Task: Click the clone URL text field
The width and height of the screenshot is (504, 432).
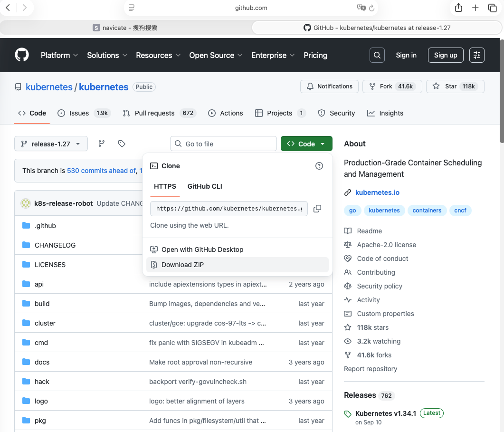Action: 229,209
